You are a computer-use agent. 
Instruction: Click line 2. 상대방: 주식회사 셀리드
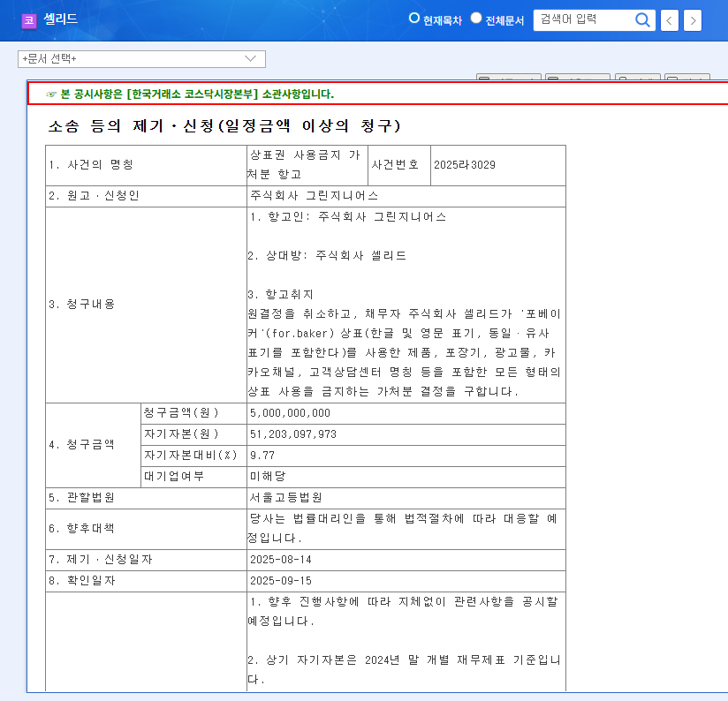[x=327, y=256]
